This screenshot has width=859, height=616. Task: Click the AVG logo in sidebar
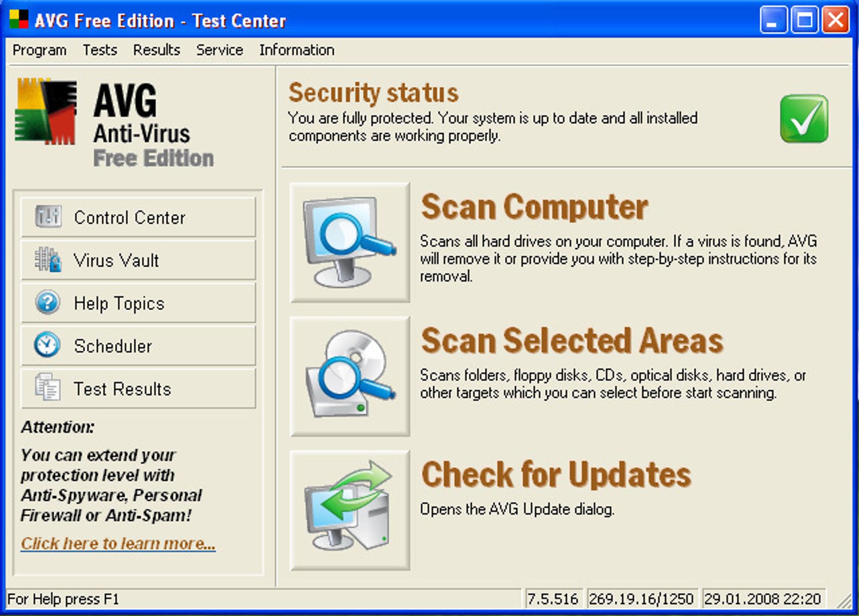(x=46, y=111)
